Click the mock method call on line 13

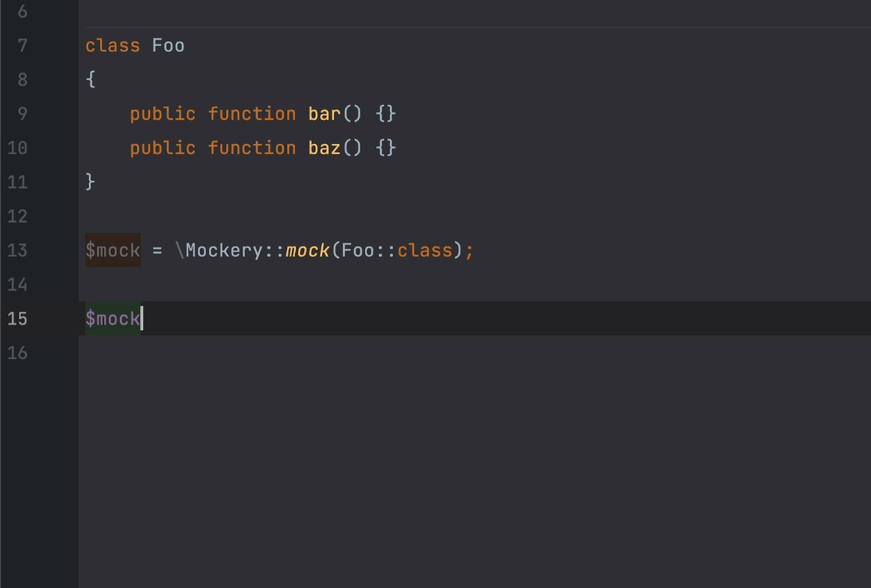(x=306, y=250)
